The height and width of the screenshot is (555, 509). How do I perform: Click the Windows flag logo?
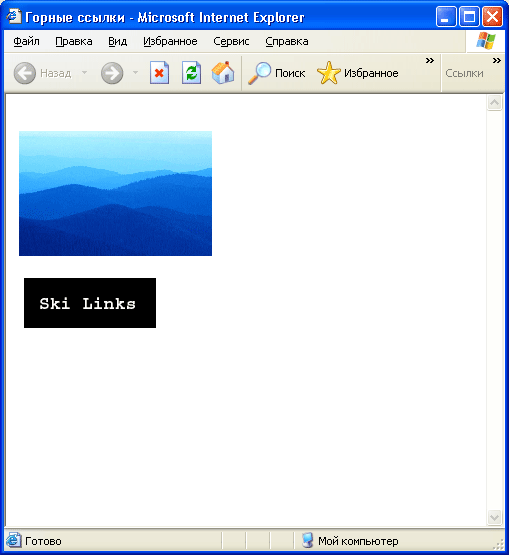pos(486,41)
